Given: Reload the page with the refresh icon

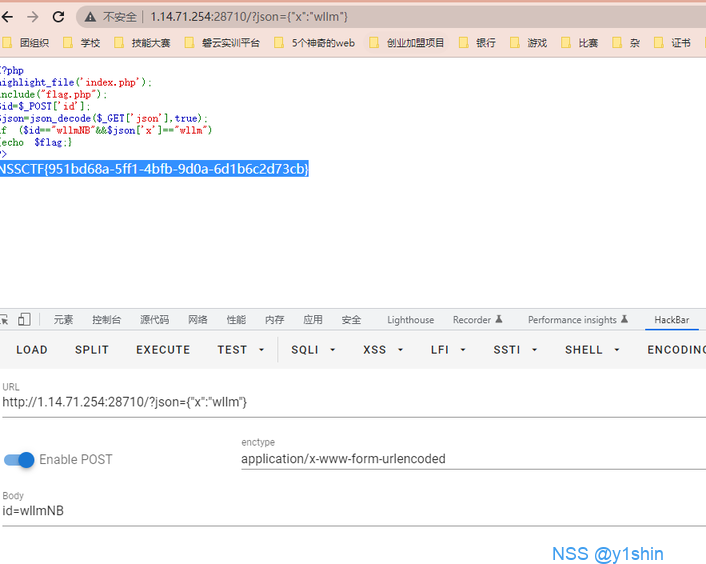Looking at the screenshot, I should pos(58,17).
